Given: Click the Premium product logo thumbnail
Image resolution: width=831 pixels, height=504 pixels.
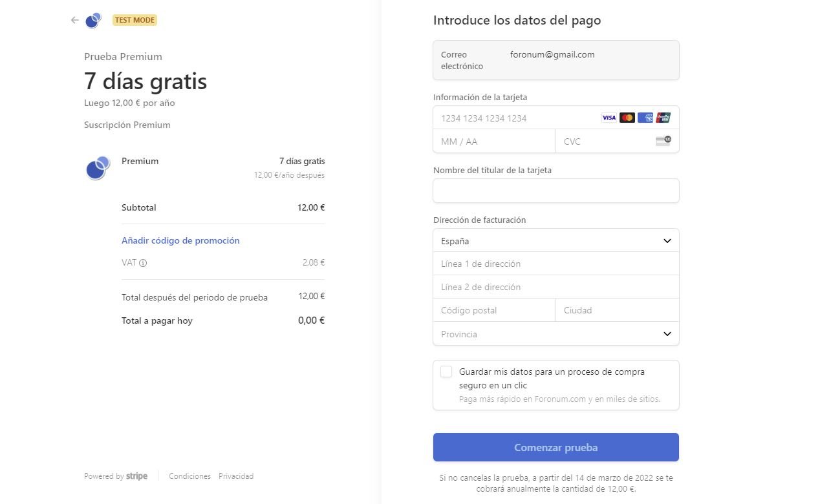Looking at the screenshot, I should 98,168.
